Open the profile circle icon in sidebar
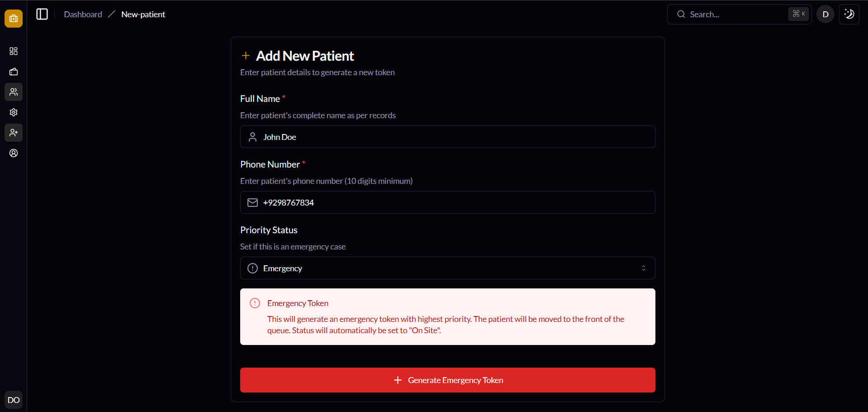 coord(14,153)
